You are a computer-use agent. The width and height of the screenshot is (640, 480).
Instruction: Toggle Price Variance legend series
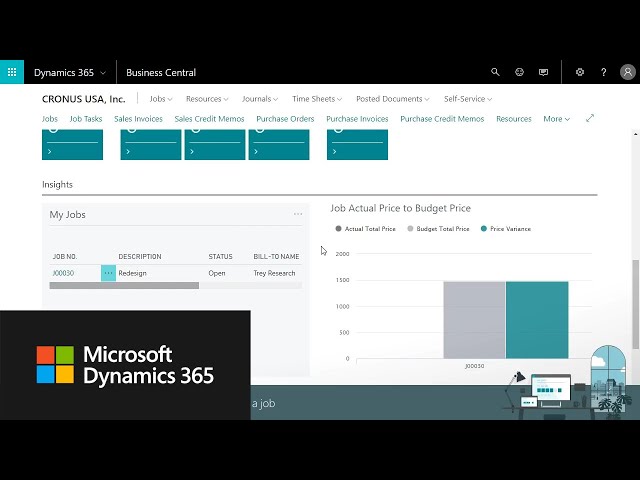[506, 229]
